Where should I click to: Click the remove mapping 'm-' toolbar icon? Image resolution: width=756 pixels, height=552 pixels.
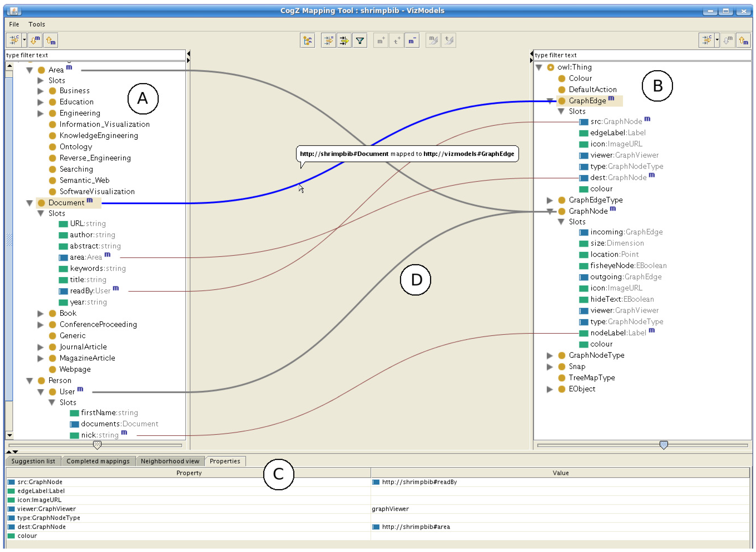click(412, 41)
